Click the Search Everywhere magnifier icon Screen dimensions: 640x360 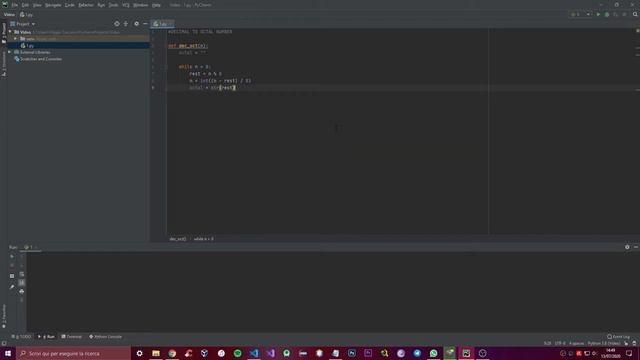[x=635, y=14]
